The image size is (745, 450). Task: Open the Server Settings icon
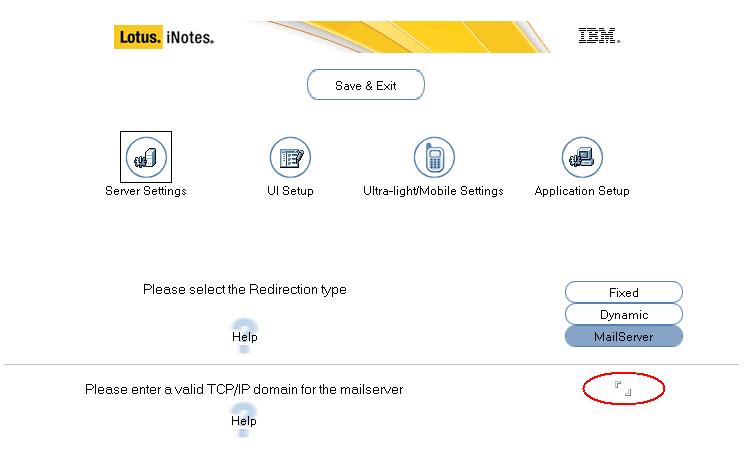[146, 157]
